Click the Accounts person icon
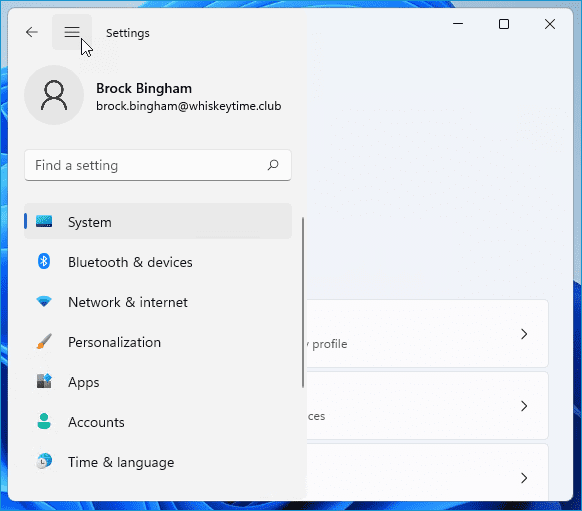 pyautogui.click(x=44, y=421)
